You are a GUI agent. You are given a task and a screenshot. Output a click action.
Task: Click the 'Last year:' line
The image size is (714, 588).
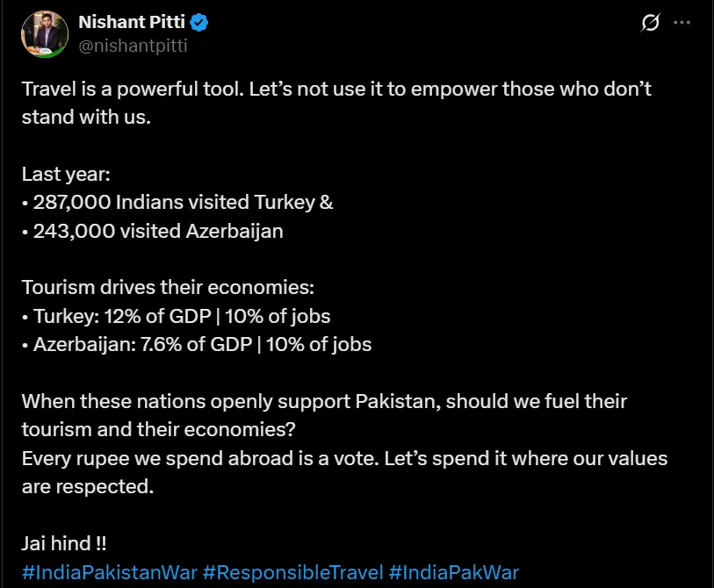click(66, 174)
